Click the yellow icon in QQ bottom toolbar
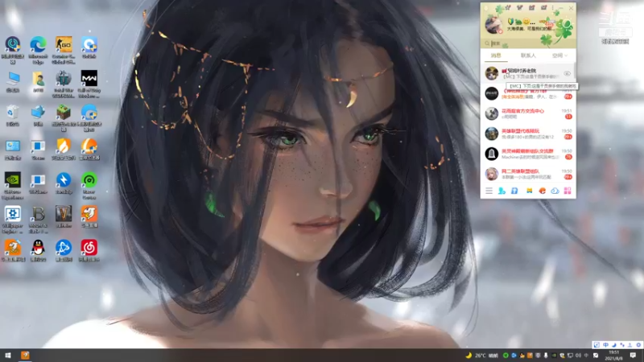644x362 pixels. point(529,191)
